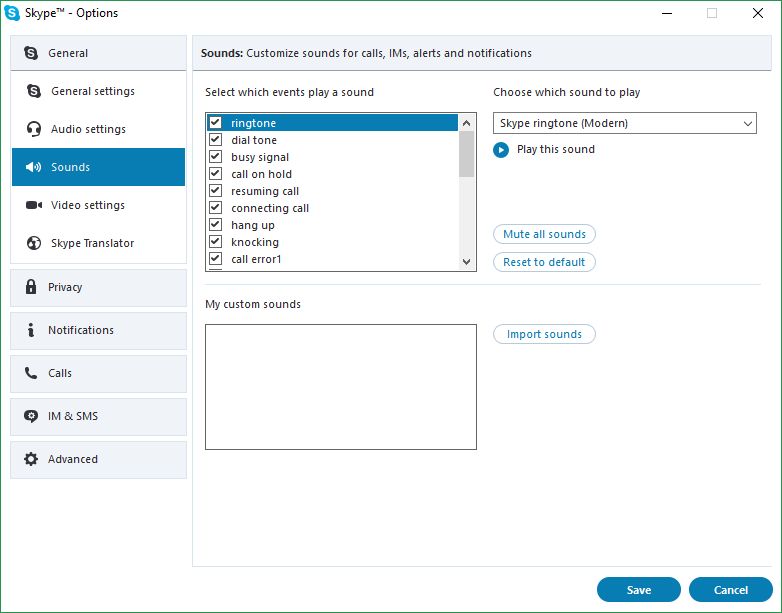This screenshot has width=782, height=613.
Task: Play the selected sound with the blue play icon
Action: click(x=501, y=150)
